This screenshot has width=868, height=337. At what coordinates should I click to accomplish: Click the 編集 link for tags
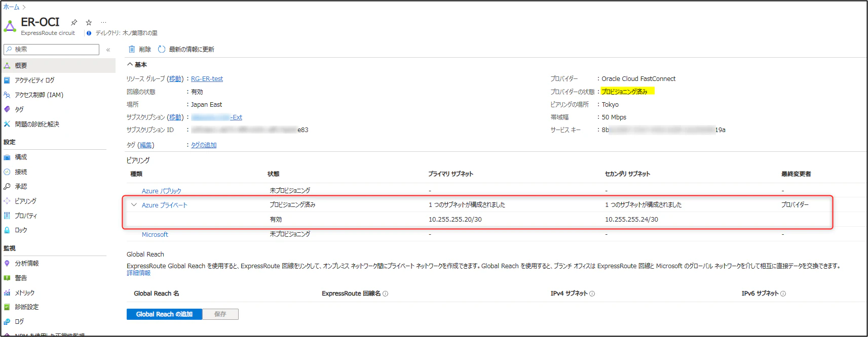146,145
